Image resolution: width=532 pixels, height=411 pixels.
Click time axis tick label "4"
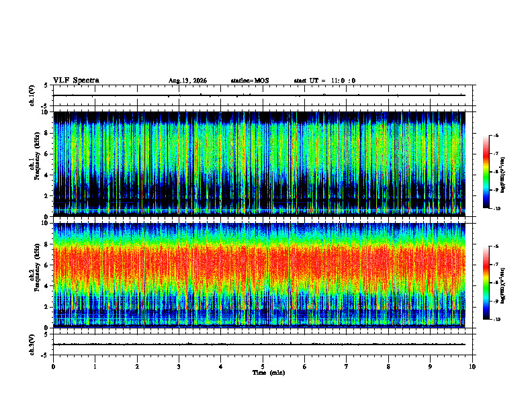click(220, 367)
